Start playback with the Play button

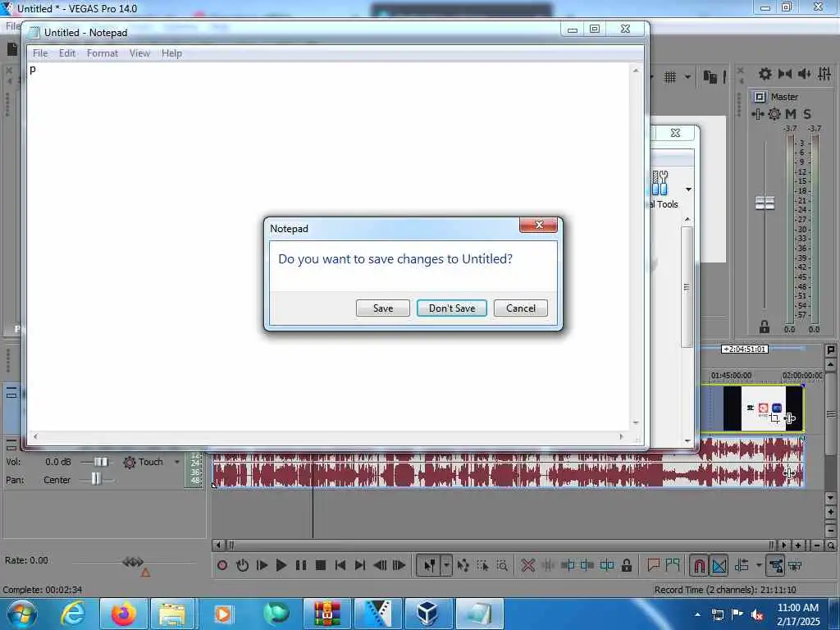[281, 565]
